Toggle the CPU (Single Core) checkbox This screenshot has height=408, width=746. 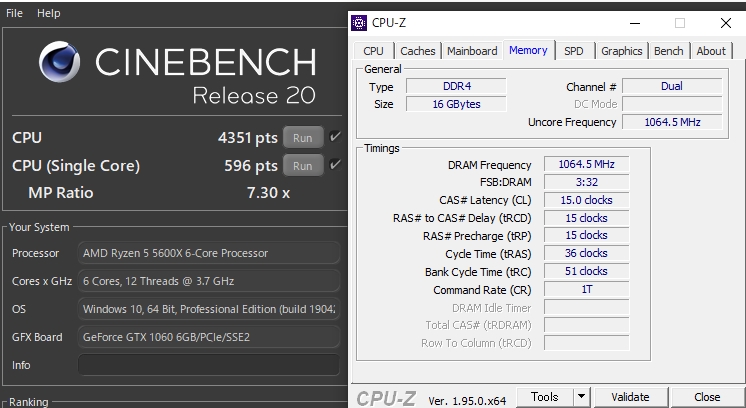(335, 165)
